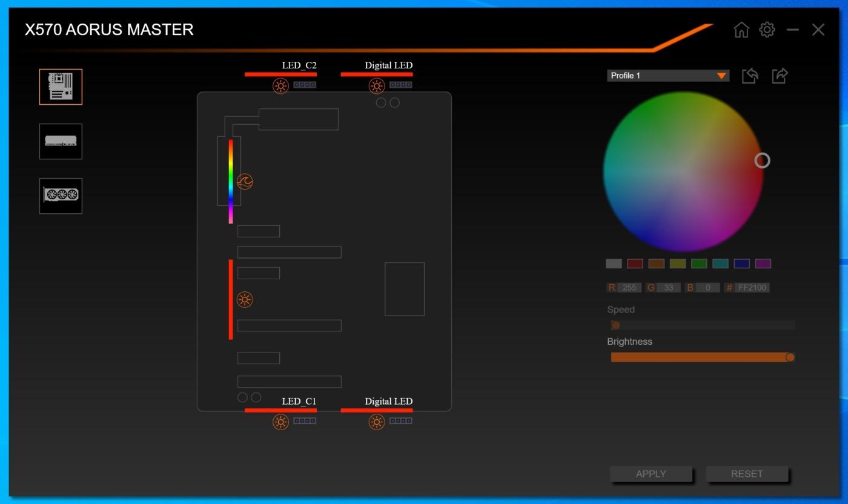The height and width of the screenshot is (504, 848).
Task: Close the RGB Fusion window
Action: point(818,30)
